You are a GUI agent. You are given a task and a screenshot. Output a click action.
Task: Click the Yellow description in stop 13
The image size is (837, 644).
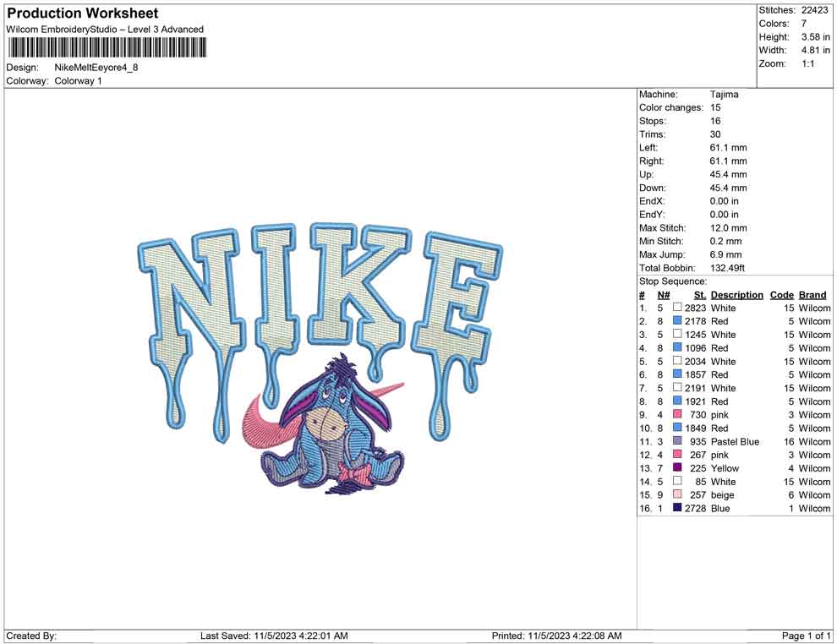[725, 468]
